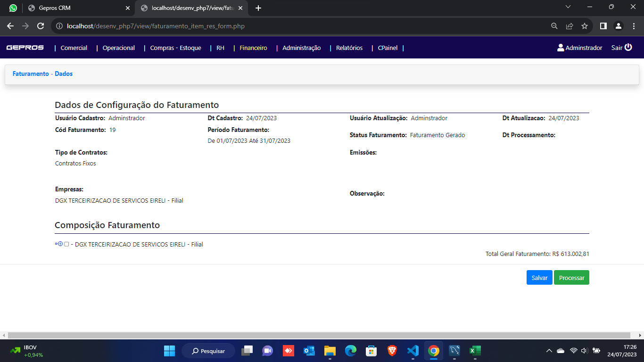Screen dimensions: 644x362
Task: Open the share this page icon
Action: click(x=570, y=26)
